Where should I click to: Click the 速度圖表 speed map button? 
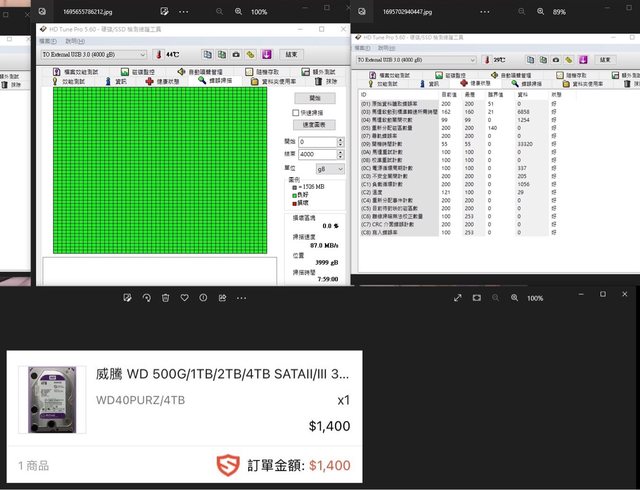314,125
